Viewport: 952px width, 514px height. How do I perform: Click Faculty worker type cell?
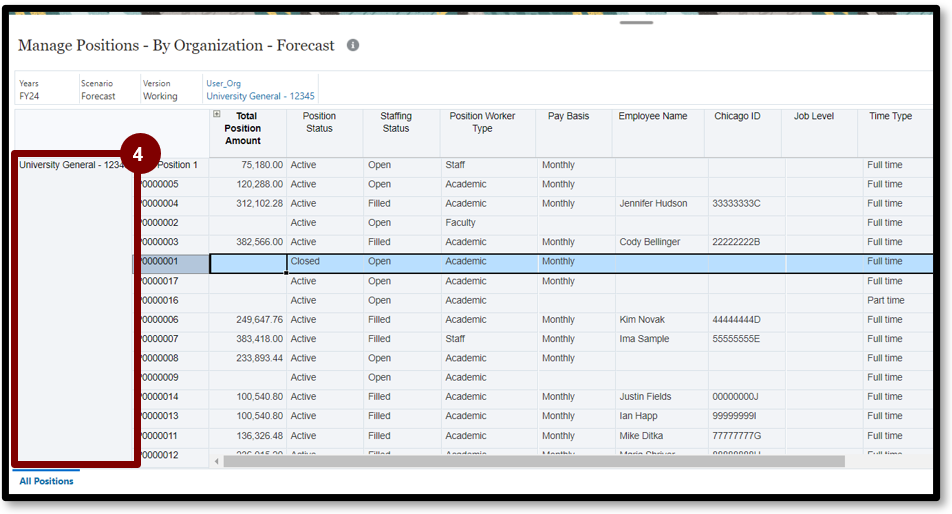tap(489, 223)
